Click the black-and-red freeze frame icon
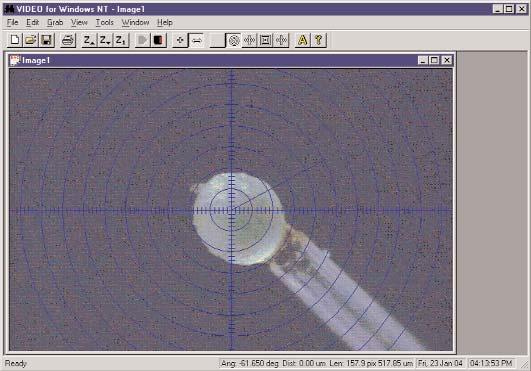 tap(158, 40)
